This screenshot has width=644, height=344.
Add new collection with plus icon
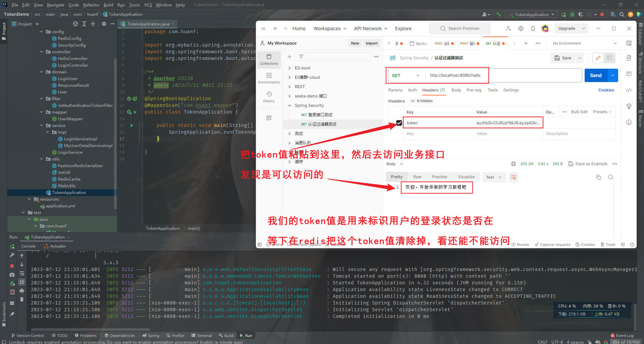tap(289, 57)
